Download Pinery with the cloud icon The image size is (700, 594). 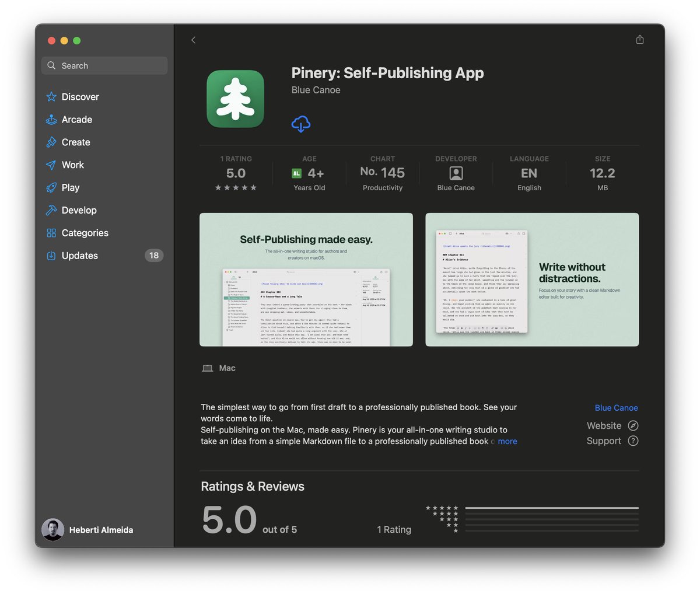[301, 124]
